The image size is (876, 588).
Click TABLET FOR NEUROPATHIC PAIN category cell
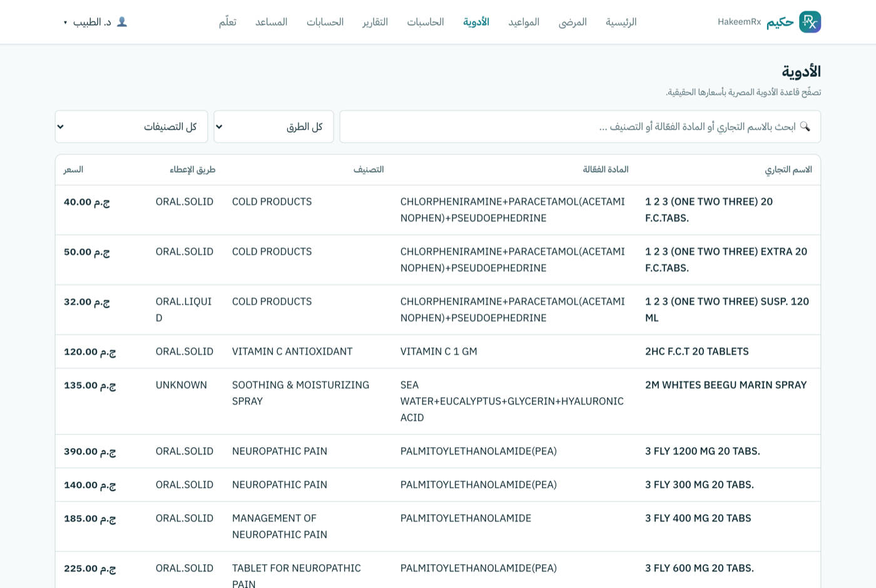(x=296, y=576)
